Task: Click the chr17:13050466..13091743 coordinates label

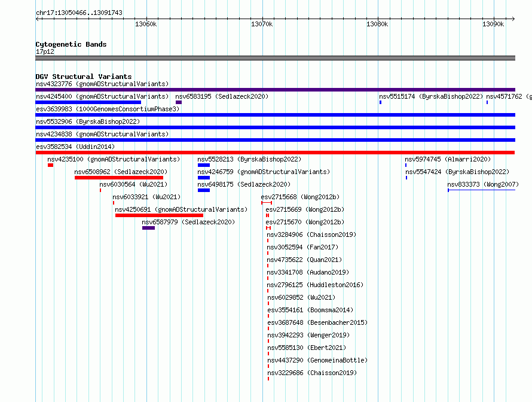Action: tap(79, 13)
